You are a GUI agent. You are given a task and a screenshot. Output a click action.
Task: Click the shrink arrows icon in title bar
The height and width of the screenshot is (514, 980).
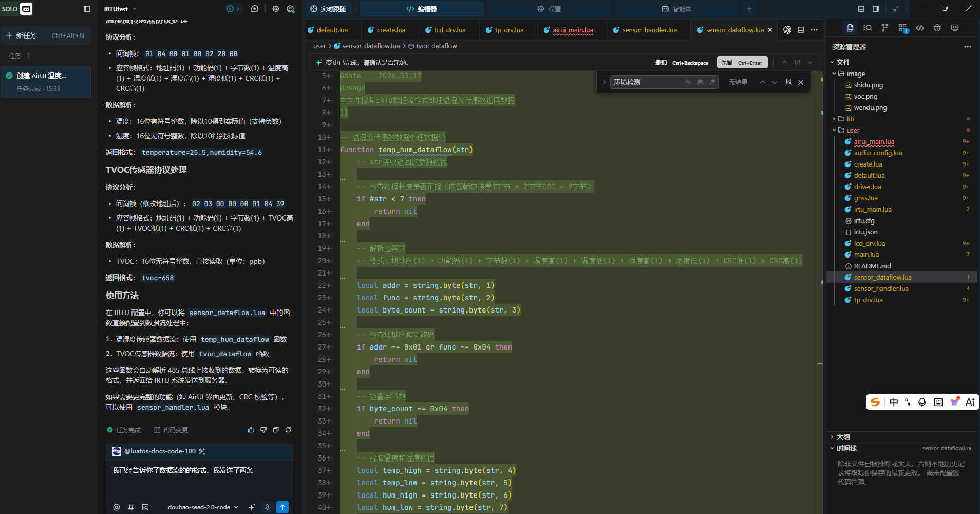point(896,9)
